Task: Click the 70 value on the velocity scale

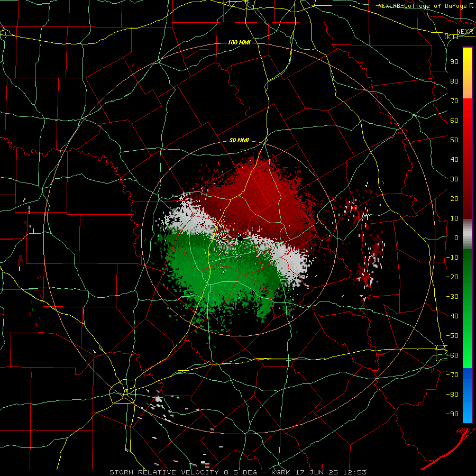Action: [x=454, y=101]
